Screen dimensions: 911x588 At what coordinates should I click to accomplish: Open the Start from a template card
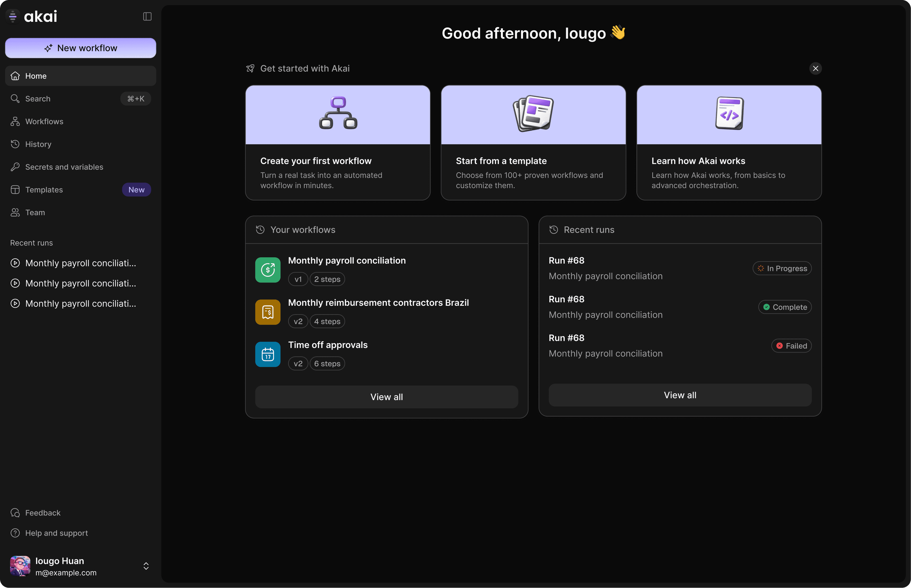click(x=533, y=143)
